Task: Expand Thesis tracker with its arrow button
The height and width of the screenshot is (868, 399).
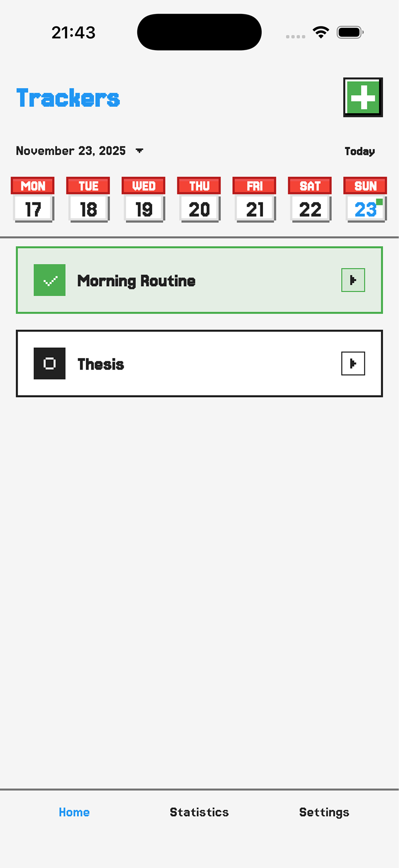Action: coord(353,364)
